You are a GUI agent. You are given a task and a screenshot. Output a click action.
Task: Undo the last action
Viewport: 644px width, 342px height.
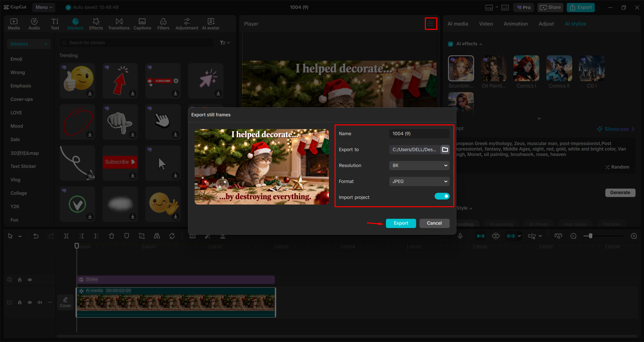click(x=36, y=236)
